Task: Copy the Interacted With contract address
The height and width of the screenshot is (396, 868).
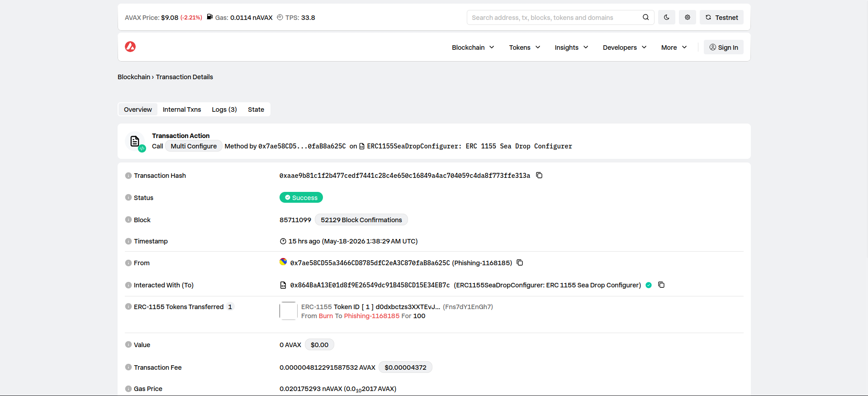Action: pos(661,285)
